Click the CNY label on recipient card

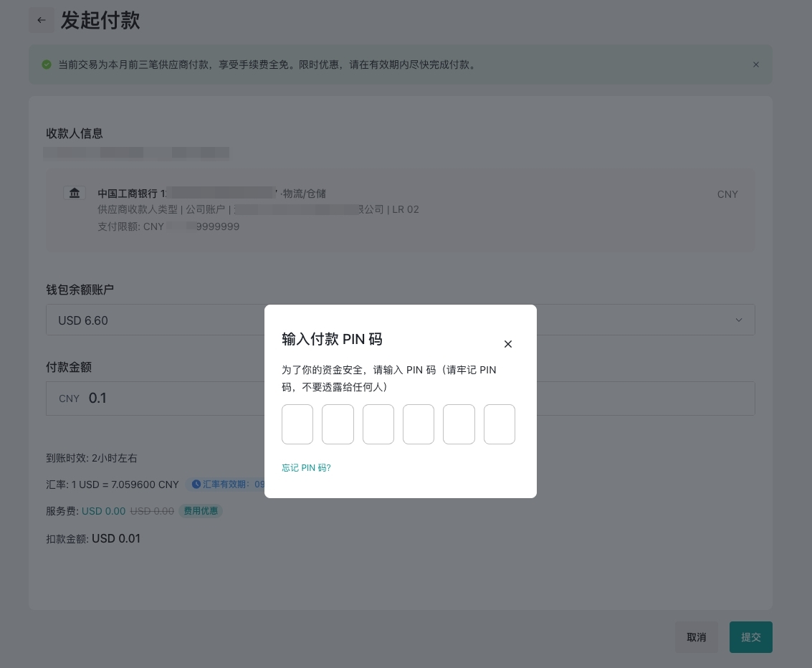(727, 194)
